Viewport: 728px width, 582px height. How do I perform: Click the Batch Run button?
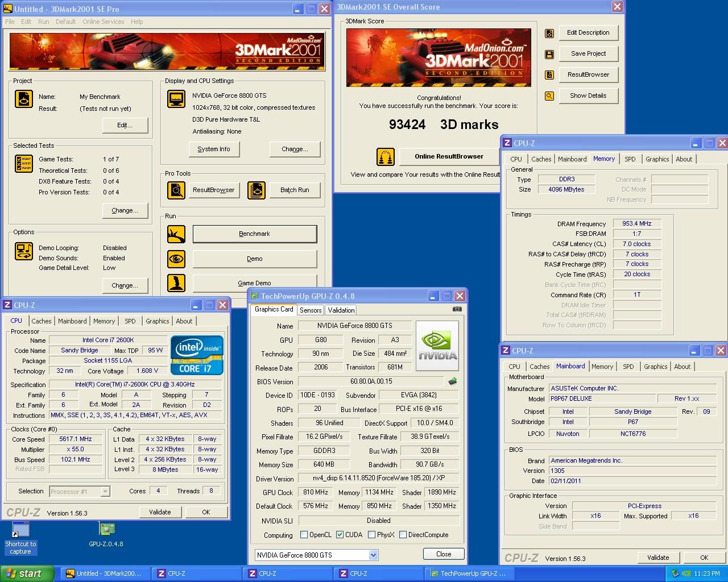tap(295, 190)
